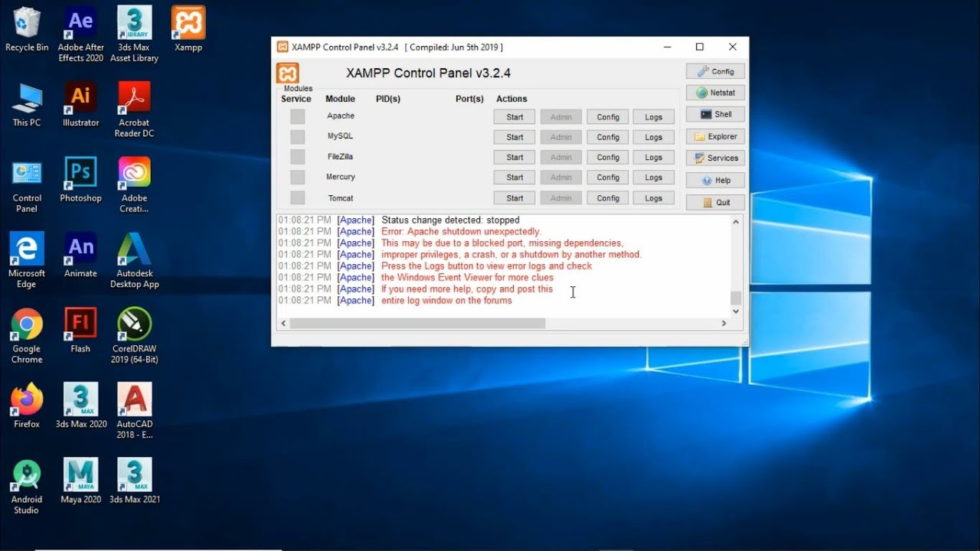Click the Quit button in XAMPP
This screenshot has height=551, width=980.
(715, 202)
